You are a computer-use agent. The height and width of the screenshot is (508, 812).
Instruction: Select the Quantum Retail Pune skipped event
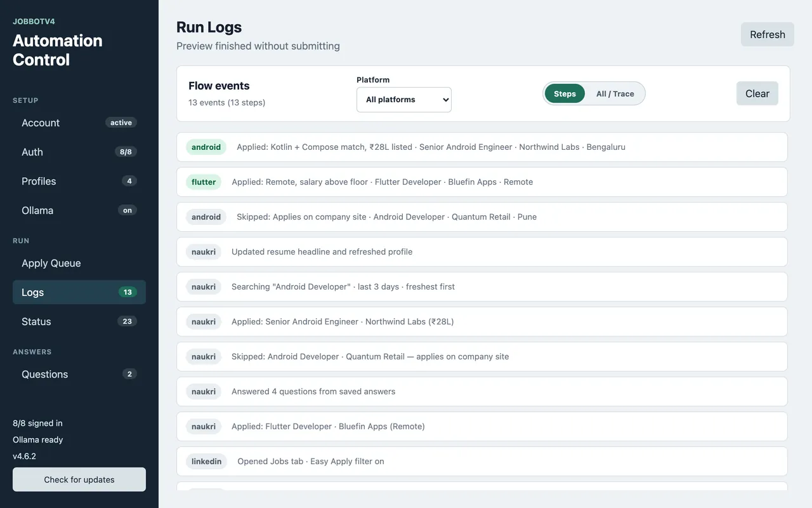pos(482,217)
